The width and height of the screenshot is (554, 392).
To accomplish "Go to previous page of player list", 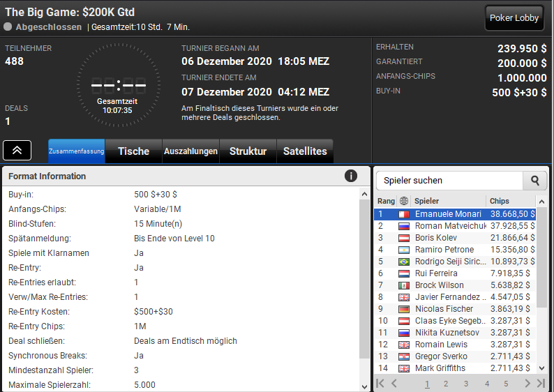I will coord(394,383).
